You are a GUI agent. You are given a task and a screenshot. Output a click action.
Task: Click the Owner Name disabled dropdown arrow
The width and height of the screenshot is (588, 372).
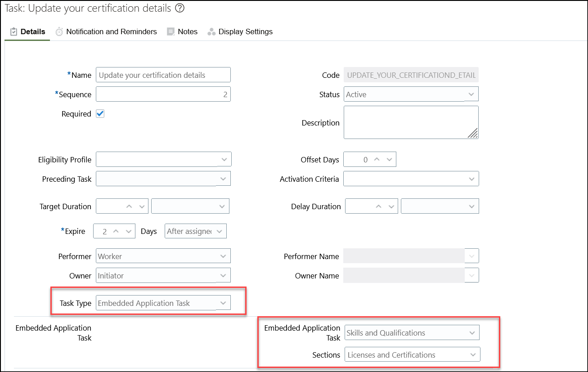[471, 275]
